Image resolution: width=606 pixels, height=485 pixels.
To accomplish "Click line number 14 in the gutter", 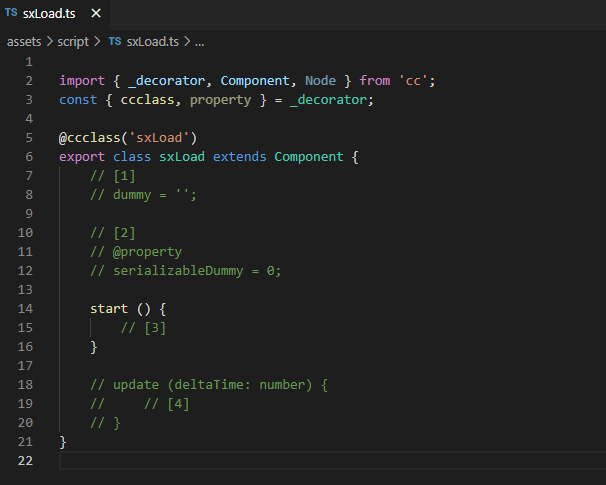I will 25,309.
